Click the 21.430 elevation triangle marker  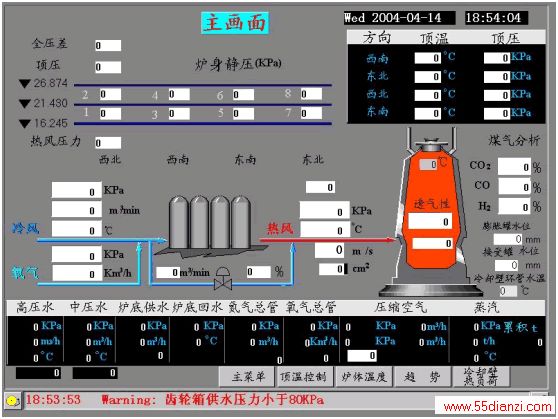(x=25, y=104)
